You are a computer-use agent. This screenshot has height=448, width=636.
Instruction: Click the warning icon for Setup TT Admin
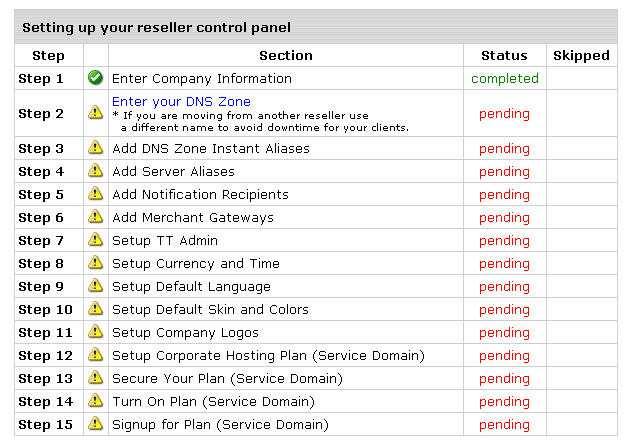click(x=95, y=239)
